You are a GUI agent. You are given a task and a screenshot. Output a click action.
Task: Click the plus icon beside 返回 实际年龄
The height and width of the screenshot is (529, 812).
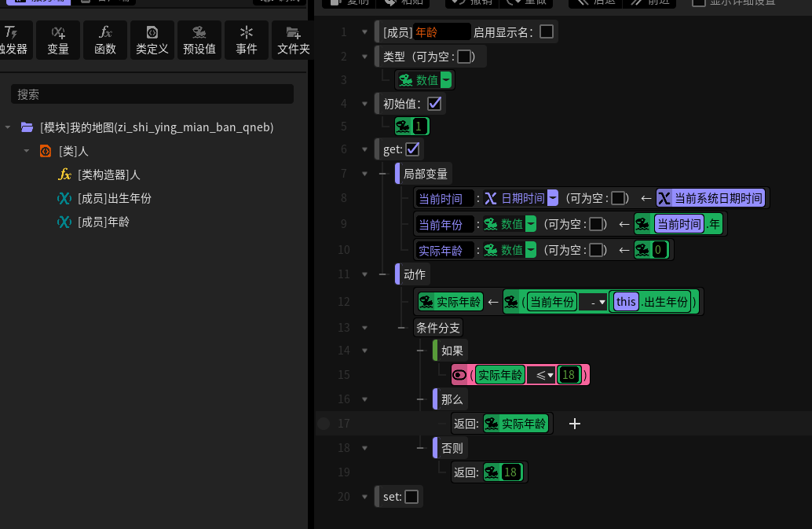574,424
